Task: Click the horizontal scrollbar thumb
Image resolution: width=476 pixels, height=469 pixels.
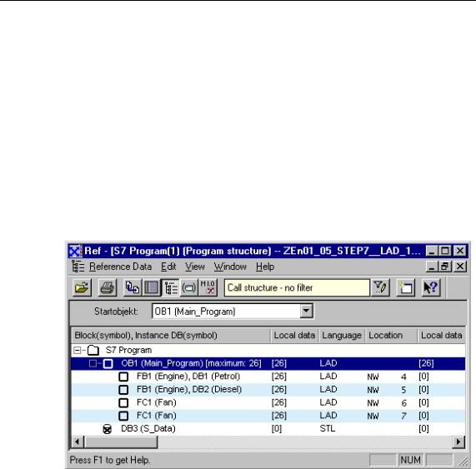Action: [x=120, y=442]
